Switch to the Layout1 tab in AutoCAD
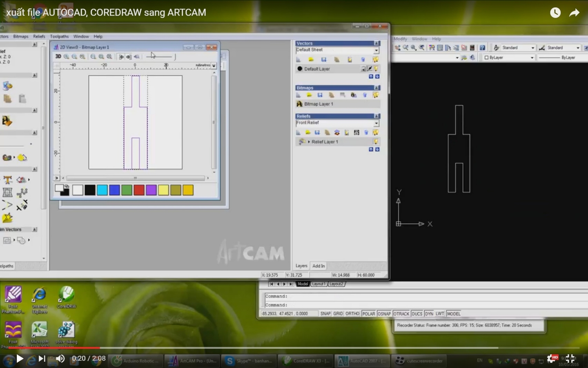Screen dimensions: 588x368 point(318,284)
